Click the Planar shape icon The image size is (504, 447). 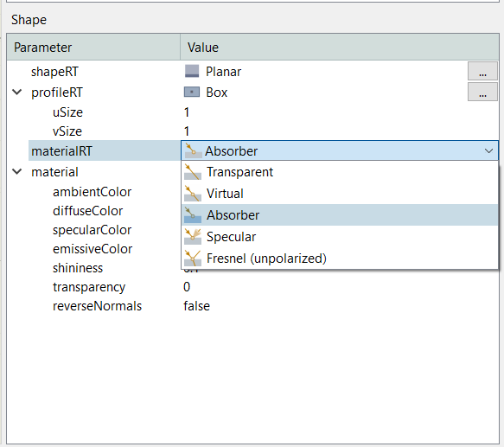192,71
